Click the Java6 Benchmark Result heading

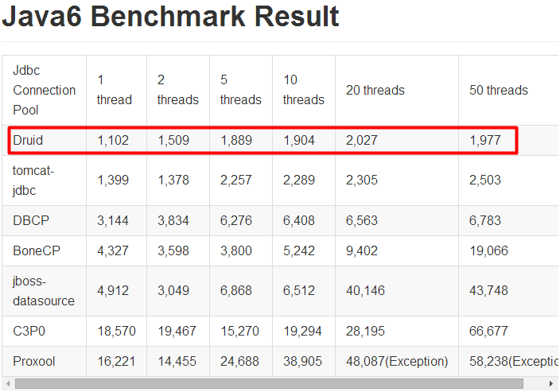170,17
